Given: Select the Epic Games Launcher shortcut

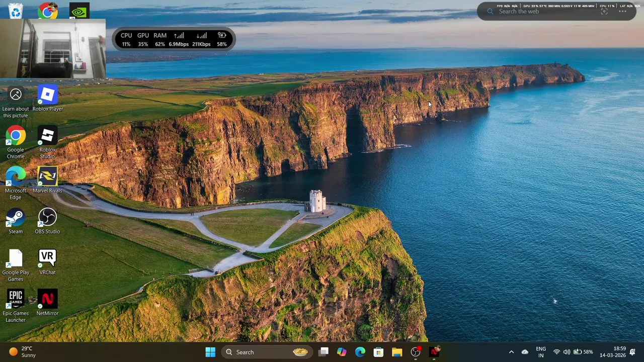Looking at the screenshot, I should click(x=16, y=307).
